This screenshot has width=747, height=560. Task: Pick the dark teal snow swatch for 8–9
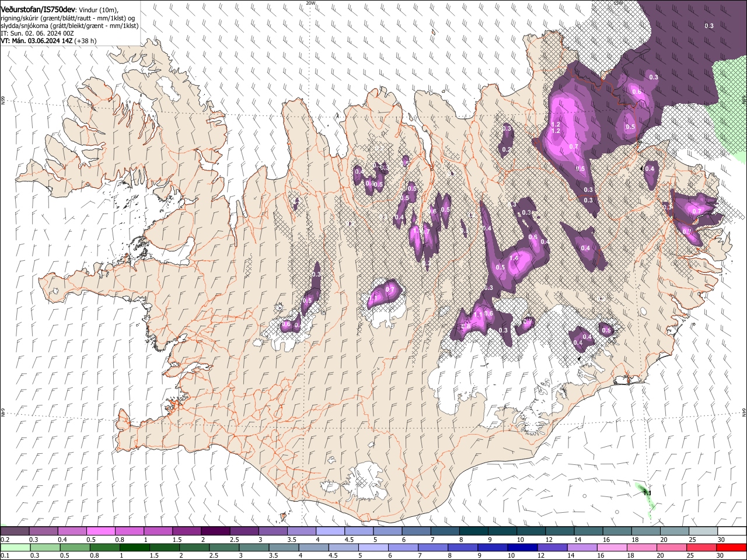(x=473, y=531)
